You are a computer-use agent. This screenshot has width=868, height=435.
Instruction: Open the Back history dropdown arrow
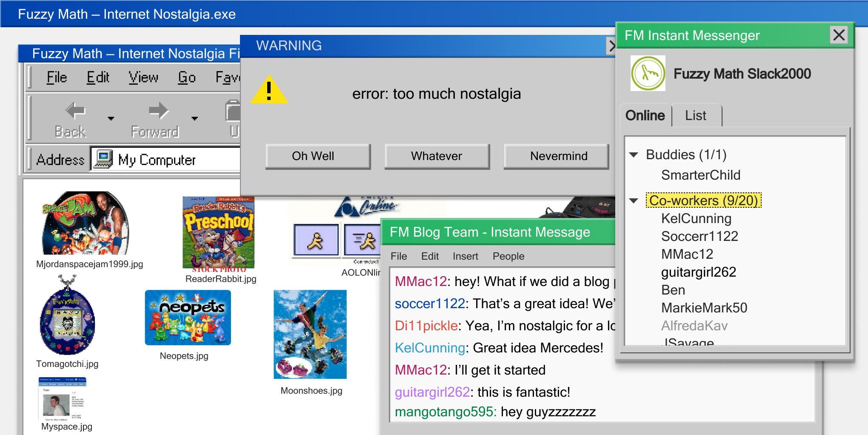pos(111,118)
